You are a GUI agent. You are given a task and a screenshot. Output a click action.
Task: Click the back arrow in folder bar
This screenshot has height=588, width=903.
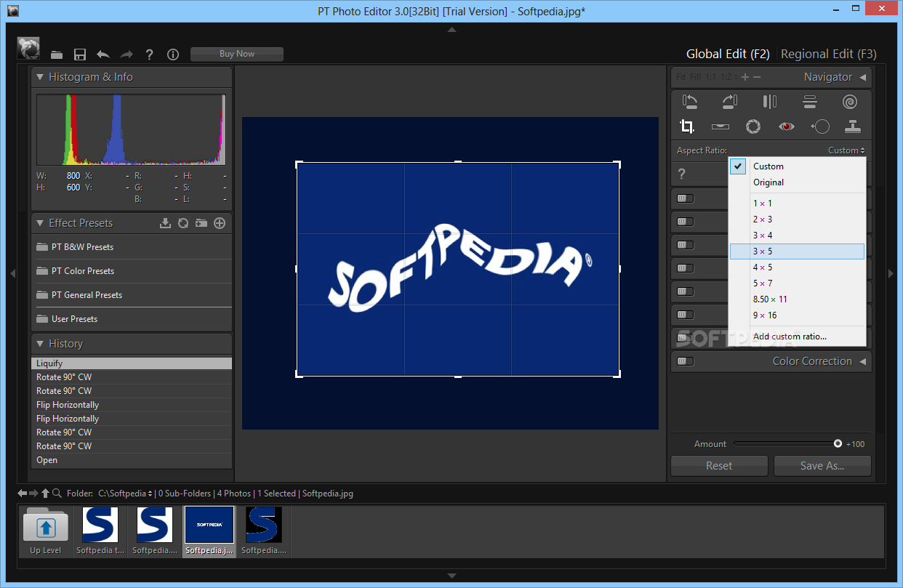pyautogui.click(x=23, y=493)
